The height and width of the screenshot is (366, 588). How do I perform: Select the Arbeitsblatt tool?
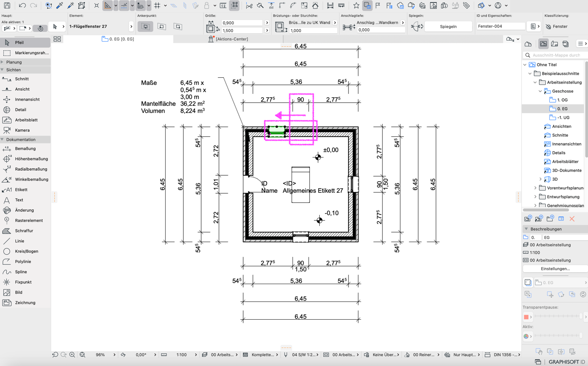click(25, 120)
